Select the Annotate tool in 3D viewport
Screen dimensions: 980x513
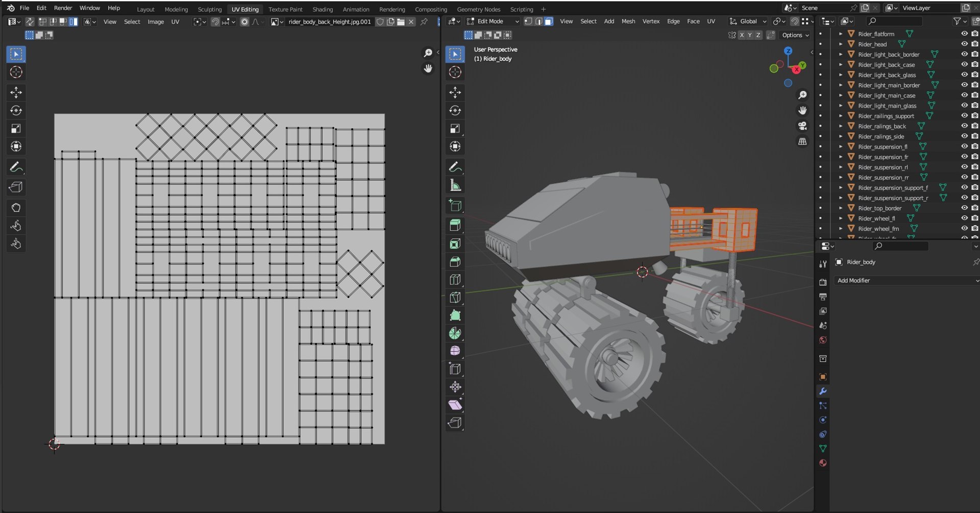(455, 167)
